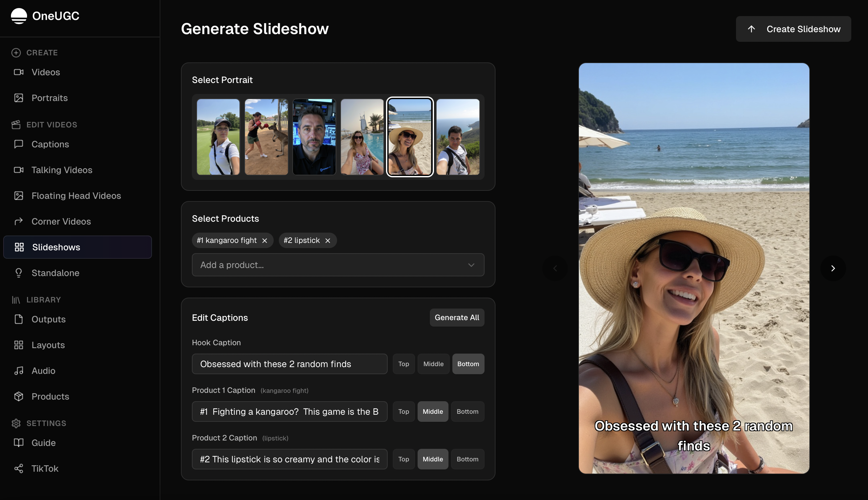868x500 pixels.
Task: Click the Guide book icon
Action: pos(19,443)
